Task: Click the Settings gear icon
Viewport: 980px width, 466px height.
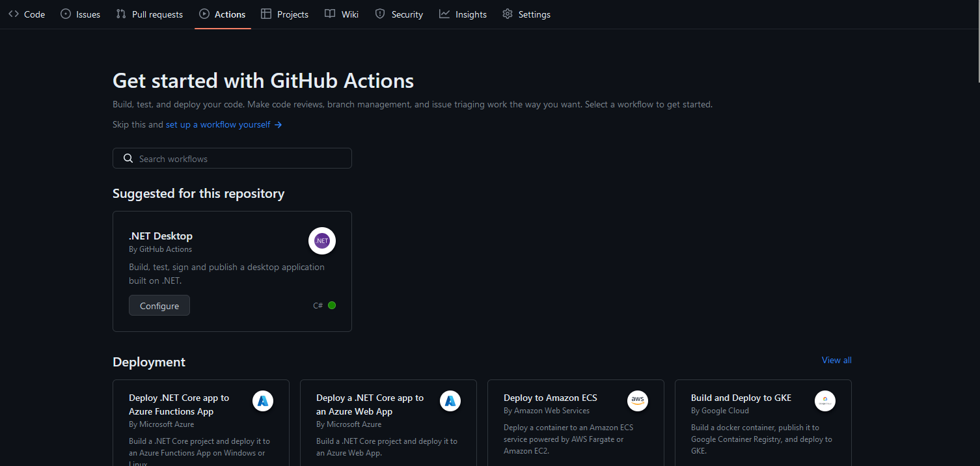Action: pos(507,14)
